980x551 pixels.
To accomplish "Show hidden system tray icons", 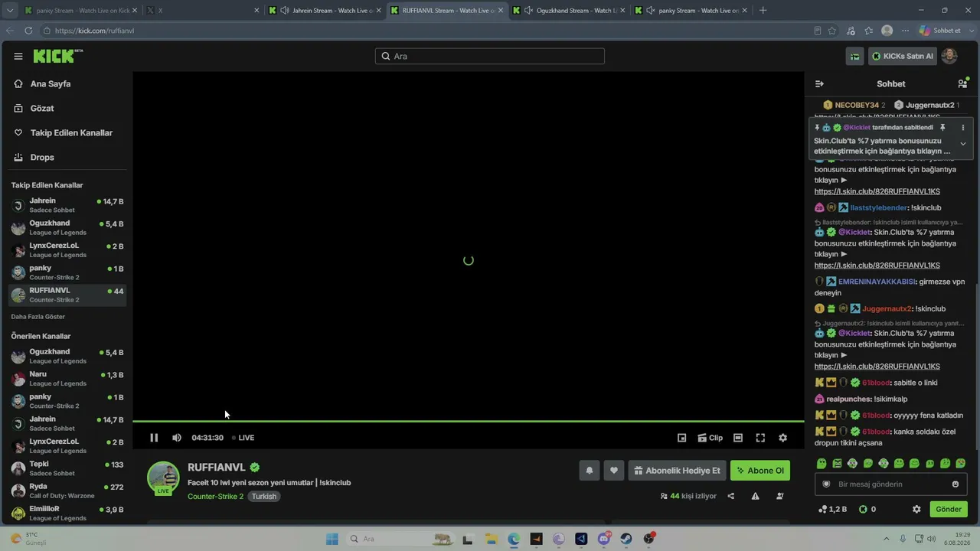I will (887, 539).
